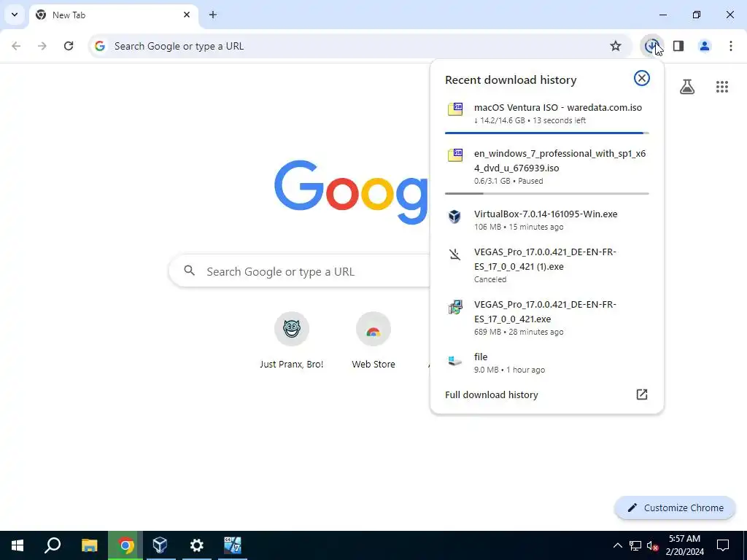Select the New Tab tab
Image resolution: width=747 pixels, height=560 pixels.
tap(113, 15)
